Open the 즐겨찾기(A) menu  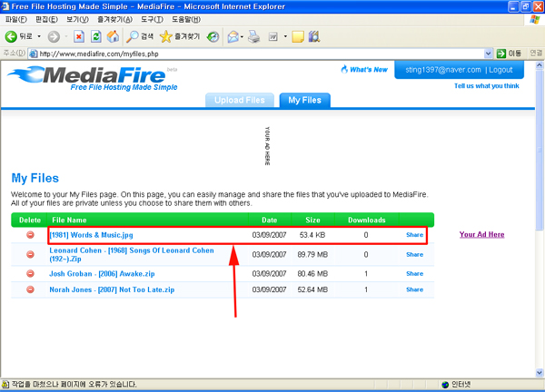[x=114, y=19]
